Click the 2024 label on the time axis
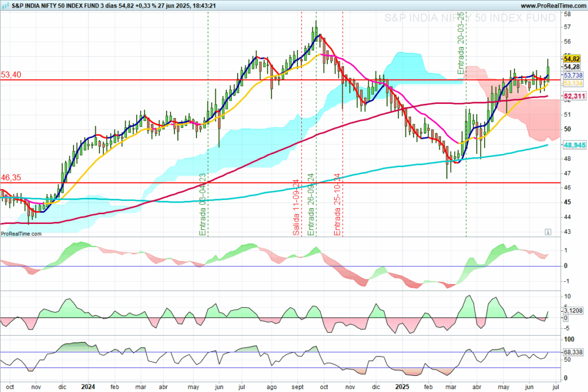The image size is (588, 392). click(x=88, y=387)
